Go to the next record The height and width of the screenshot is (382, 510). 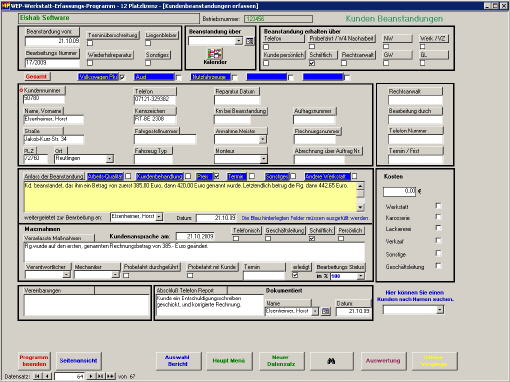click(x=91, y=376)
